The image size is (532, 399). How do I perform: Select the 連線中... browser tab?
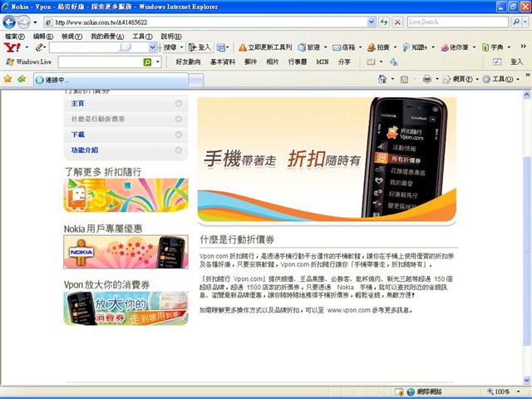tap(111, 81)
